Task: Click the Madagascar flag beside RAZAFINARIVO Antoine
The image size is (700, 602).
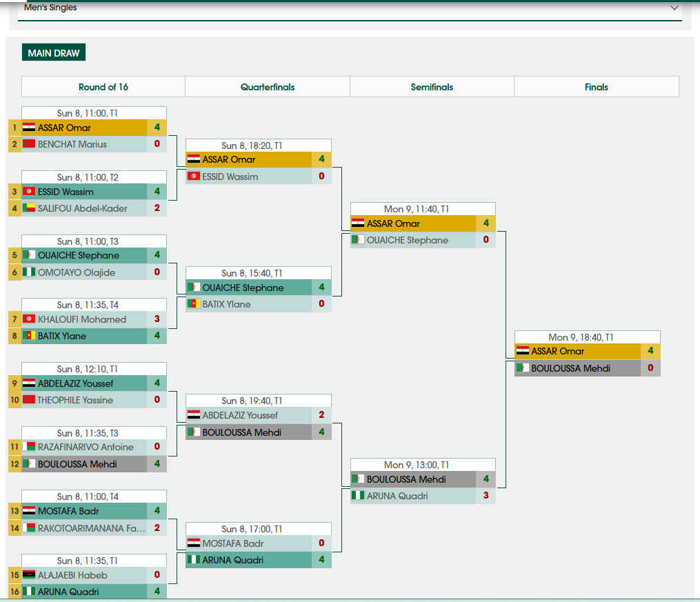Action: [x=29, y=447]
